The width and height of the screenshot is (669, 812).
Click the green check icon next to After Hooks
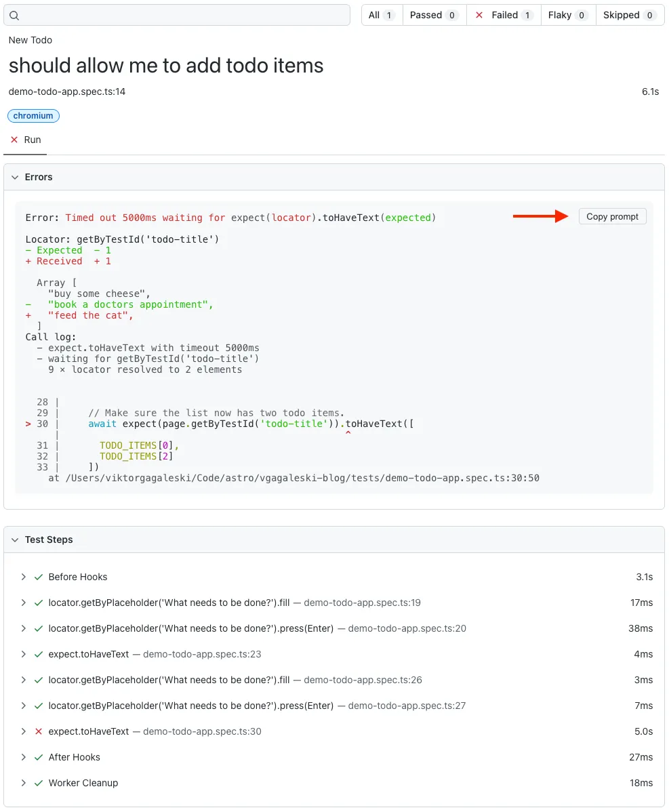click(38, 757)
